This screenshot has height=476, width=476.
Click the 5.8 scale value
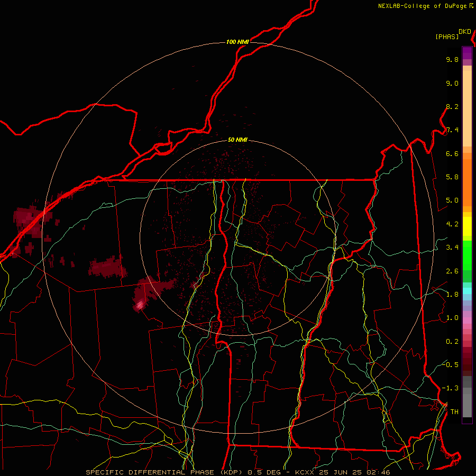[x=452, y=177]
